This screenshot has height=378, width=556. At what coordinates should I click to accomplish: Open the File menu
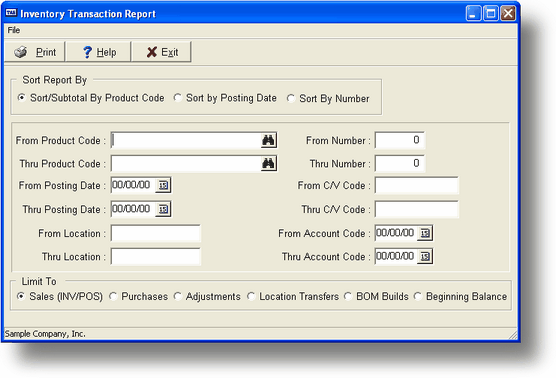tap(14, 30)
